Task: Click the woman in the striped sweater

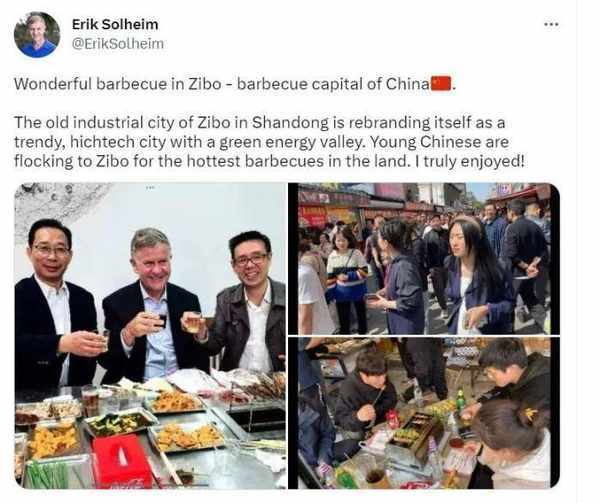Action: pos(347,279)
